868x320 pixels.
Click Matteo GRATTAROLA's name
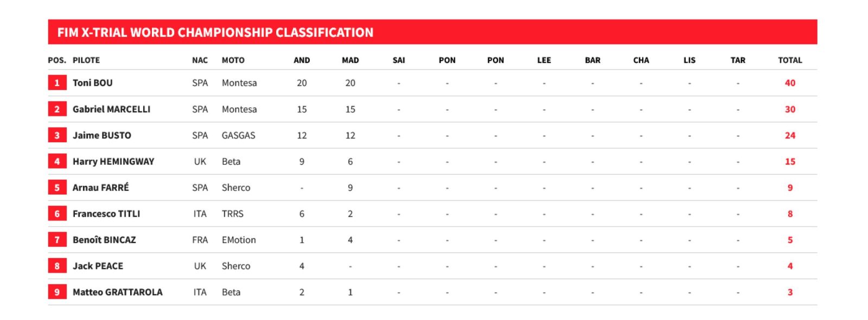click(117, 292)
